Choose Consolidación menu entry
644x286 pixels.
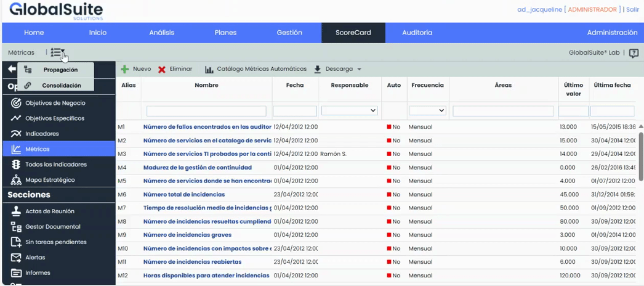click(x=62, y=86)
